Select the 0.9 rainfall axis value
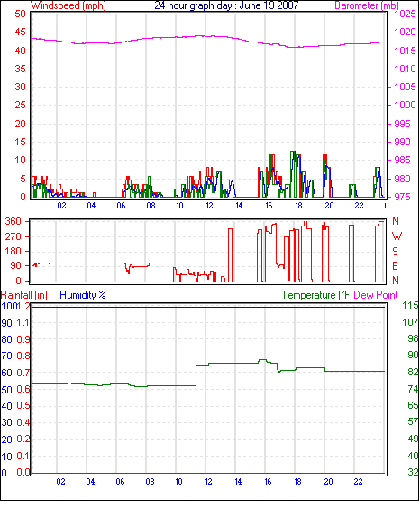This screenshot has height=508, width=420. pyautogui.click(x=23, y=339)
